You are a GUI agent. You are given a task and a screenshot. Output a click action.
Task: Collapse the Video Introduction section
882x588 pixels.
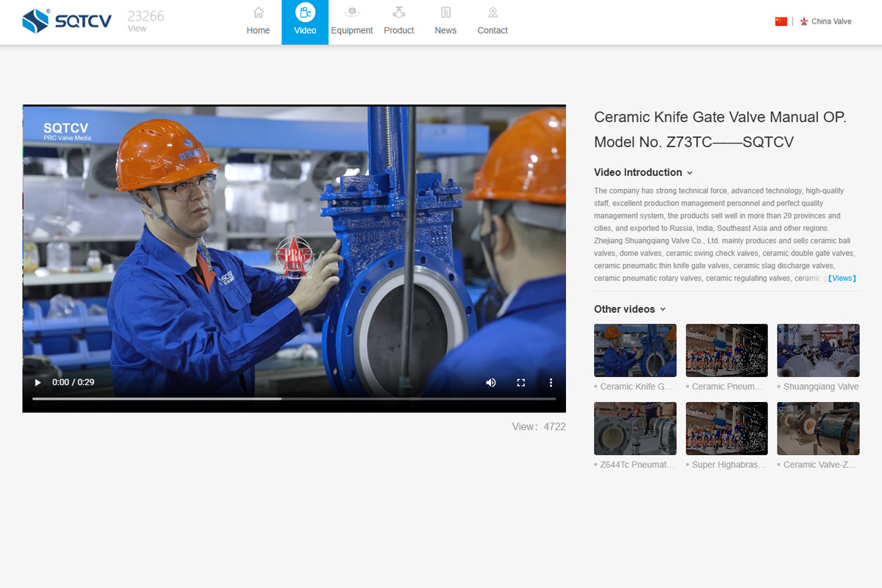[x=689, y=173]
